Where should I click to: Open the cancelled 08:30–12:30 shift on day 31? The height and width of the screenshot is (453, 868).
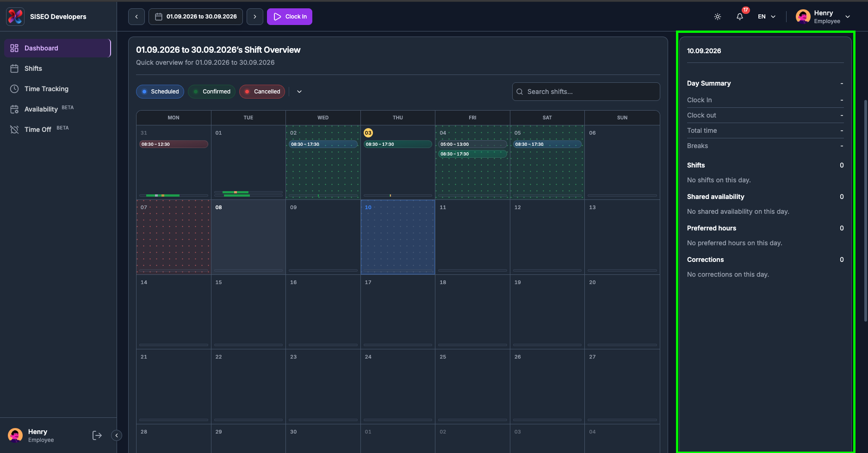coord(174,144)
